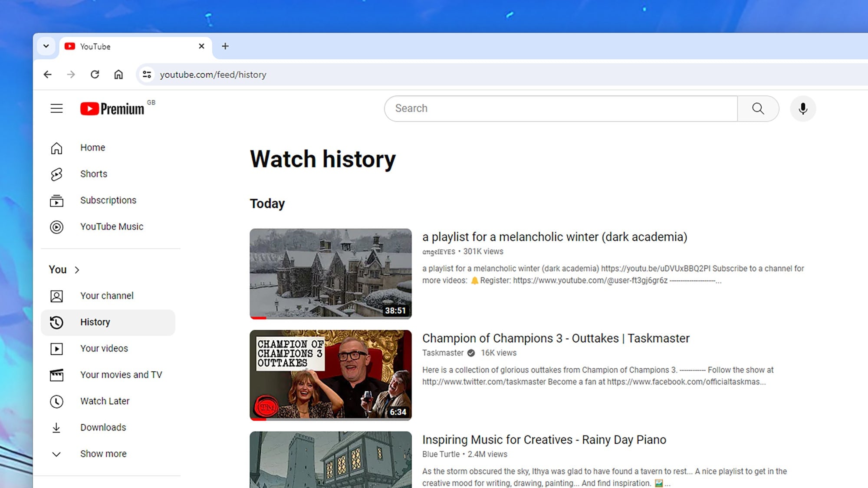This screenshot has width=868, height=488.
Task: Open Shorts from the sidebar
Action: click(93, 174)
